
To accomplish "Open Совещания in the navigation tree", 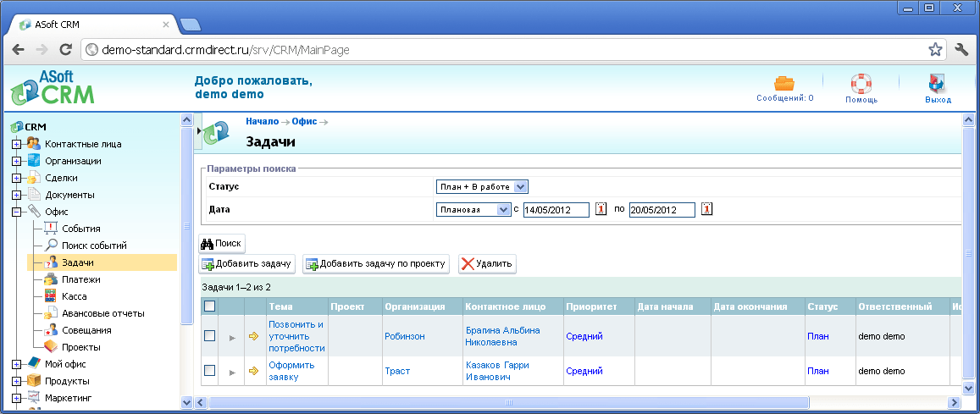I will point(87,329).
